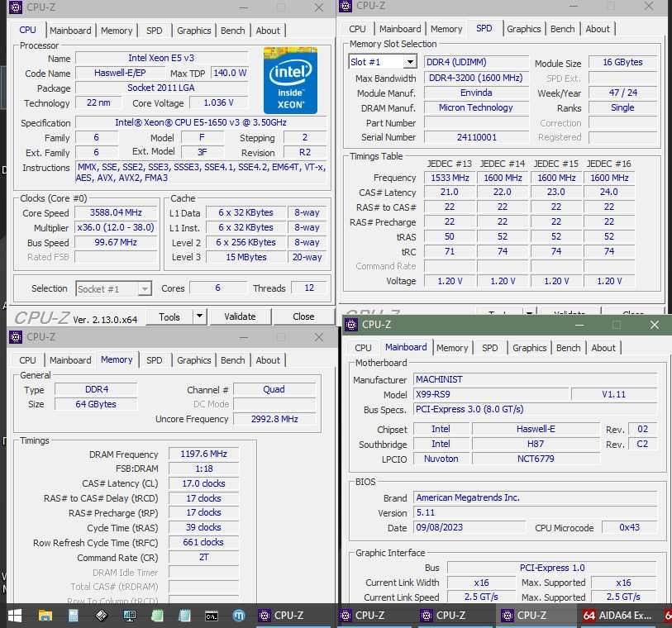Open the Command Prompt taskbar icon
Screen dimensions: 672x628
212,616
